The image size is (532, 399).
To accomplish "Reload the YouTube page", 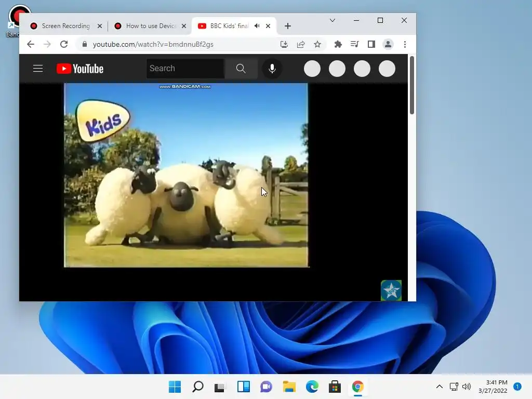I will click(x=64, y=44).
